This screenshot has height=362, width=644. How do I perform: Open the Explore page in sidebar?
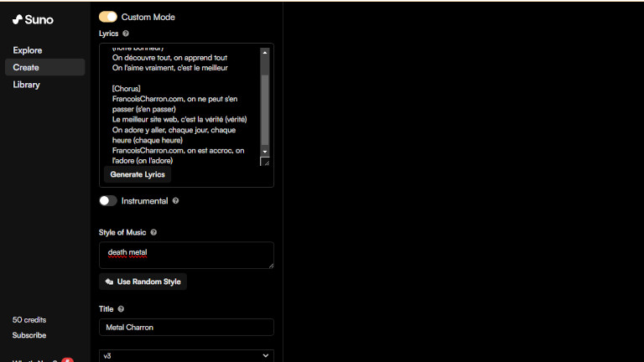pyautogui.click(x=28, y=50)
